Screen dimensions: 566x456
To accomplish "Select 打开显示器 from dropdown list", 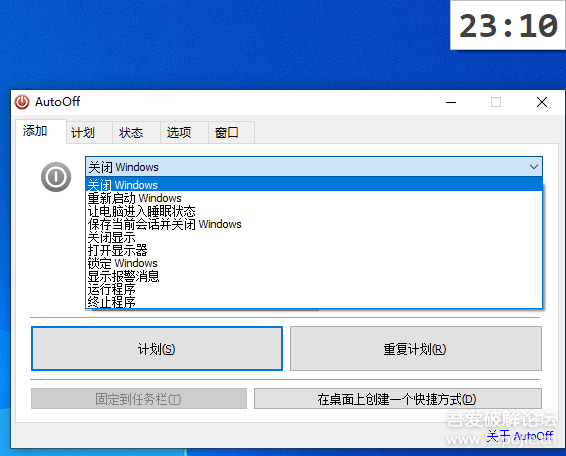I will coord(314,250).
